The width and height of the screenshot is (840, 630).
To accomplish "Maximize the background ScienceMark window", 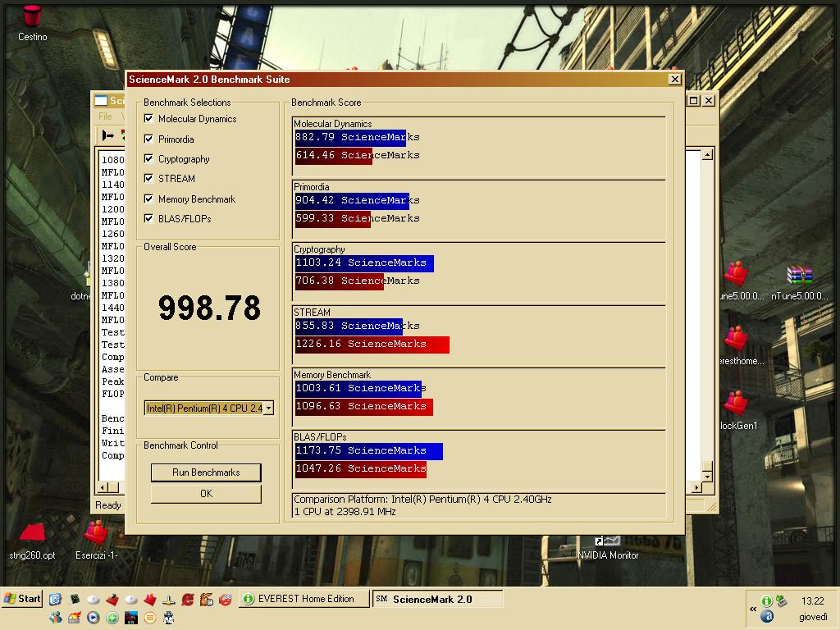I will click(x=694, y=101).
